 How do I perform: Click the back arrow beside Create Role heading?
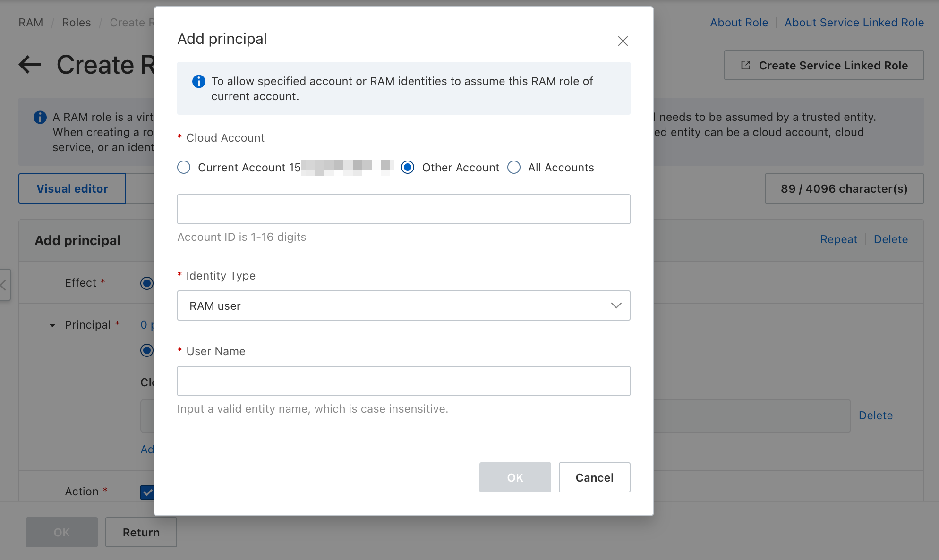(x=30, y=65)
